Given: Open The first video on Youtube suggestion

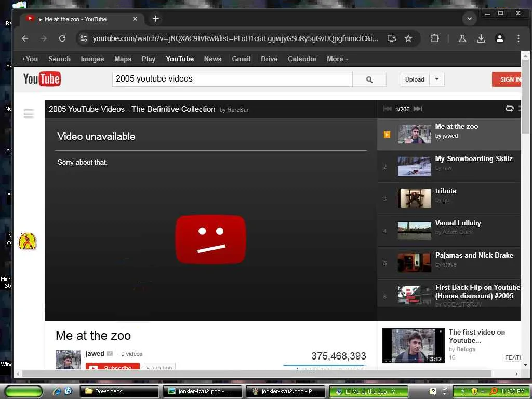Looking at the screenshot, I should [x=477, y=336].
